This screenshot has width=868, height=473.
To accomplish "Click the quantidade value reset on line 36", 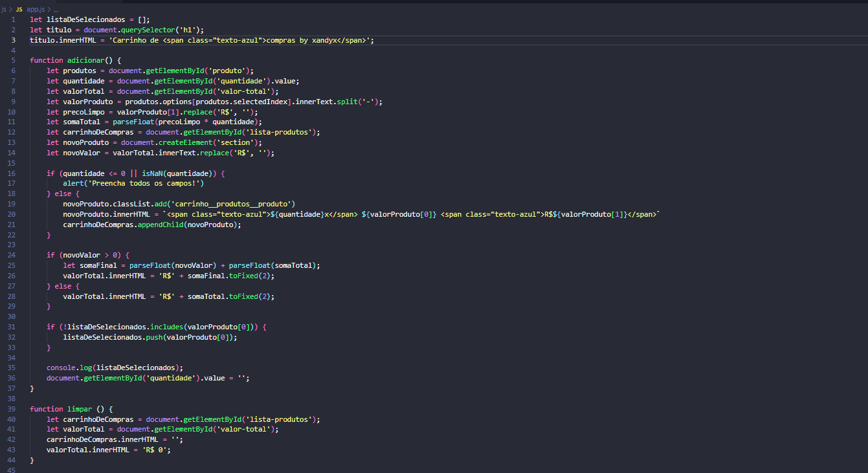I will pyautogui.click(x=148, y=378).
